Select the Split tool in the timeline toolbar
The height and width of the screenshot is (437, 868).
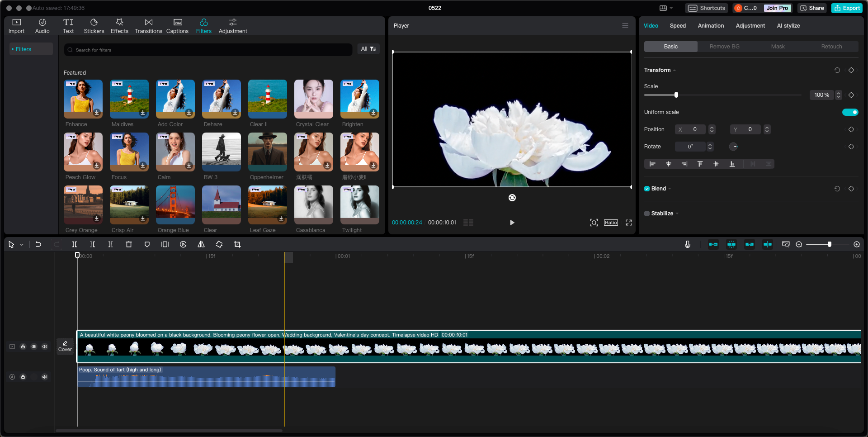coord(75,244)
